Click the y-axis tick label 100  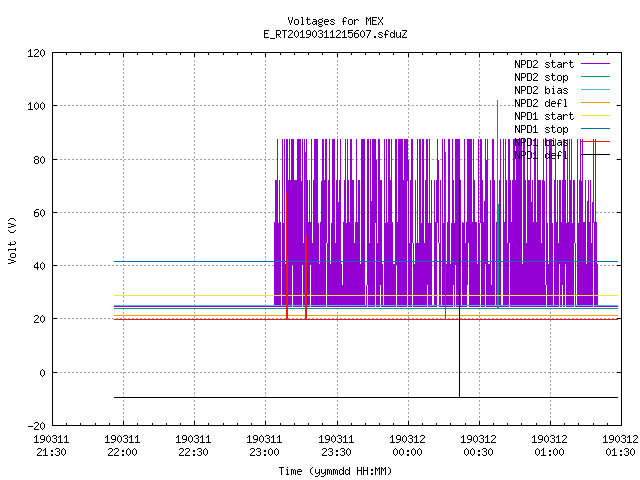tap(36, 106)
